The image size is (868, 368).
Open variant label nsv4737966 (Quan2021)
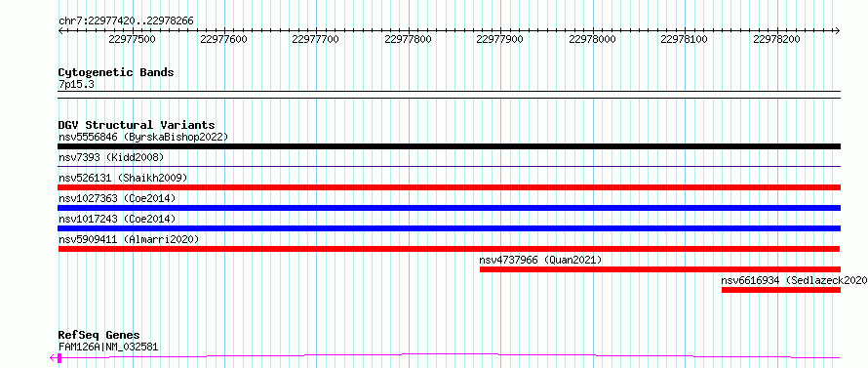pos(541,260)
